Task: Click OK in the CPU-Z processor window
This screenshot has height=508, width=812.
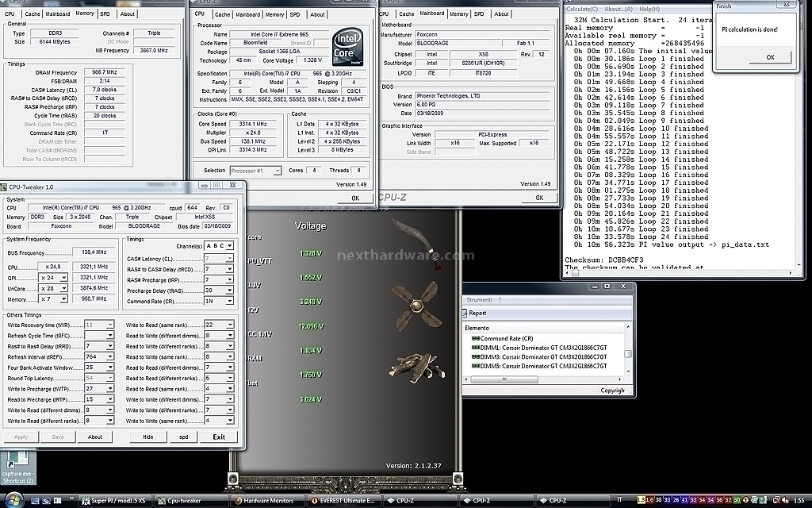Action: pyautogui.click(x=355, y=198)
